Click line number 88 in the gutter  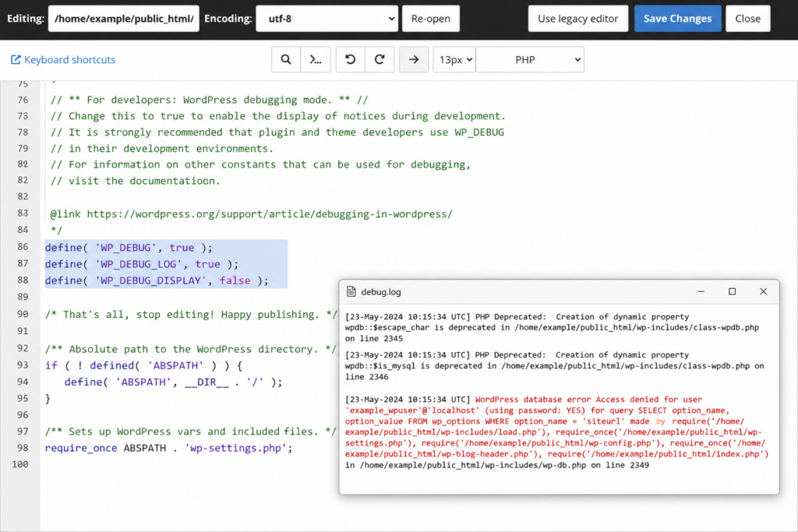click(x=23, y=280)
